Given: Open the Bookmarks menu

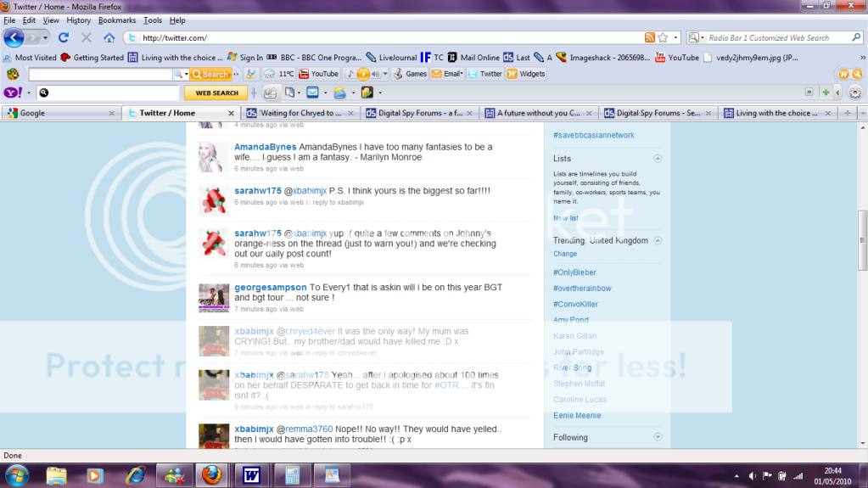Looking at the screenshot, I should (116, 20).
